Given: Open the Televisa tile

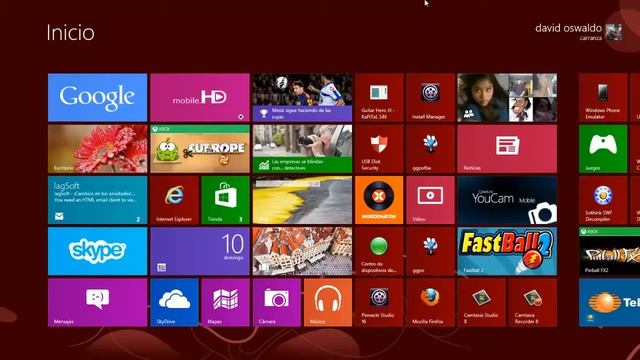Looking at the screenshot, I should click(x=609, y=302).
